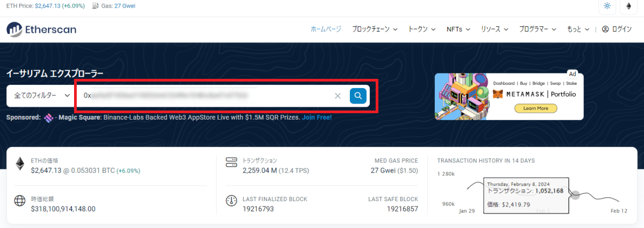Expand the トークン menu
Screen dimensions: 644x228
coord(421,30)
